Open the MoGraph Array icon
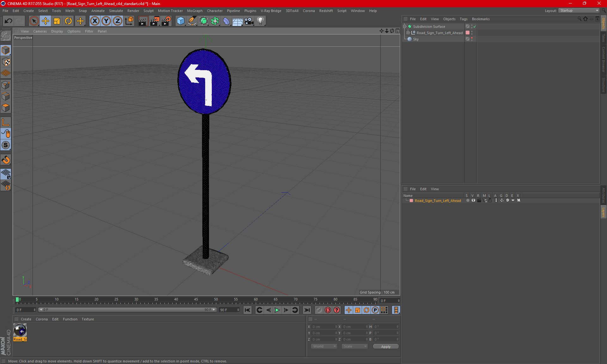The height and width of the screenshot is (364, 607). (x=215, y=21)
